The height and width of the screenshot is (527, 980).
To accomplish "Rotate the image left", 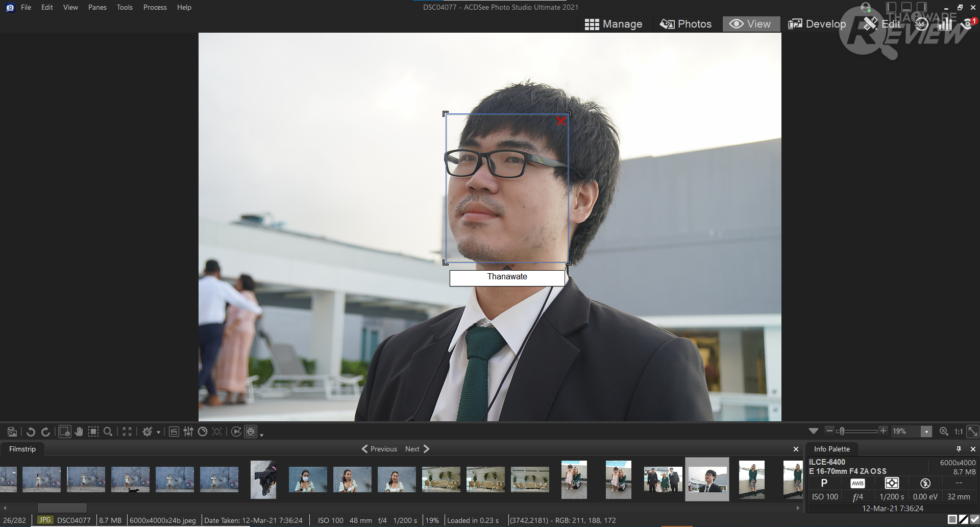I will pyautogui.click(x=31, y=432).
